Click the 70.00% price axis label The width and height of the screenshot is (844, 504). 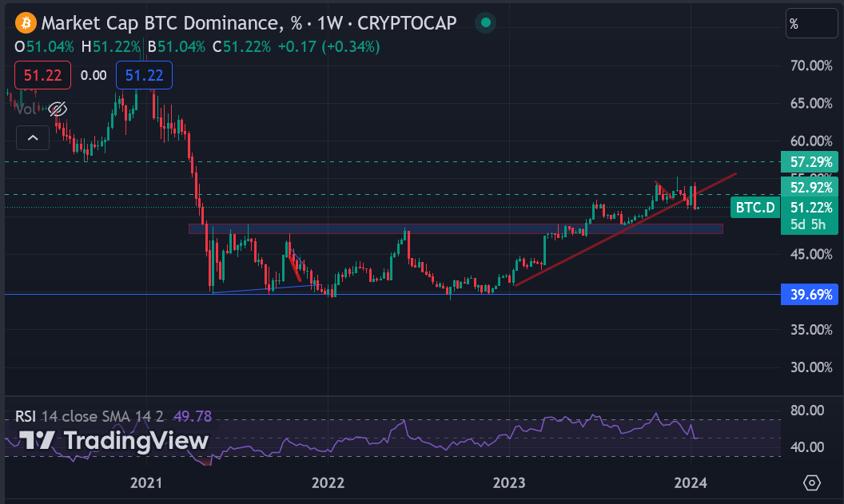tap(811, 65)
